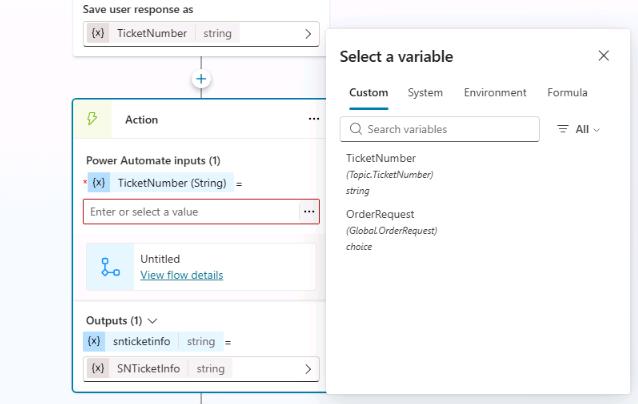Switch to the Environment tab
Image resolution: width=638 pixels, height=404 pixels.
coord(495,93)
